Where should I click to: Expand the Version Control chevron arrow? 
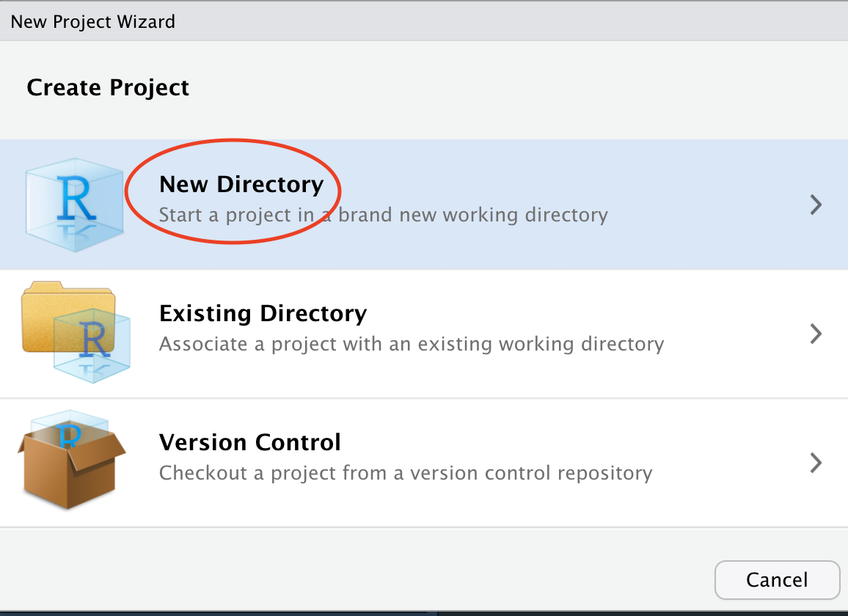coord(815,463)
